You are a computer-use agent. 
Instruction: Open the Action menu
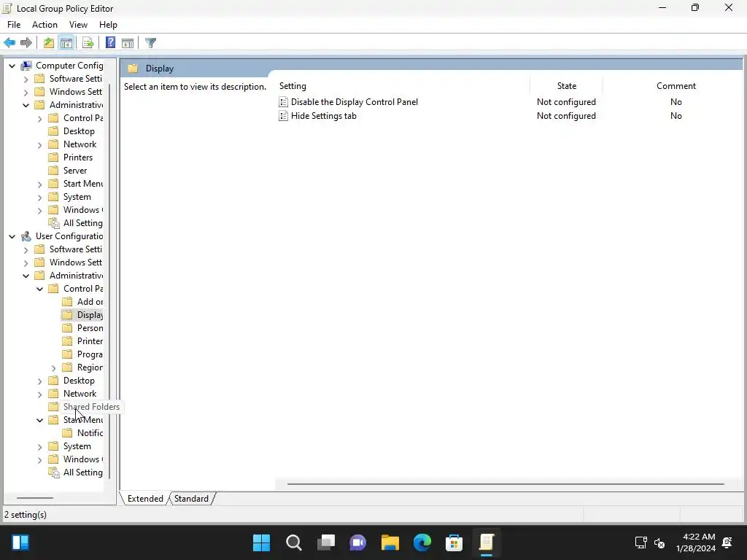pyautogui.click(x=44, y=25)
